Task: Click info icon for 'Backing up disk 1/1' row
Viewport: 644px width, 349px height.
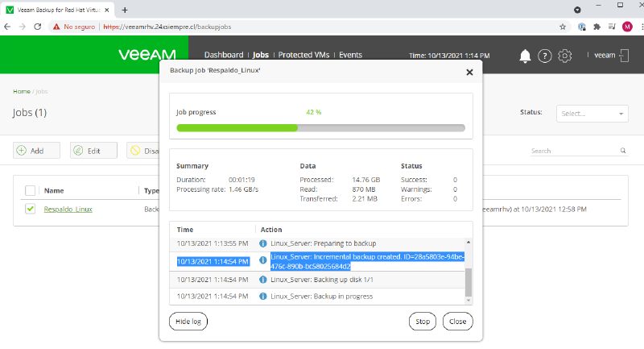Action: tap(263, 280)
